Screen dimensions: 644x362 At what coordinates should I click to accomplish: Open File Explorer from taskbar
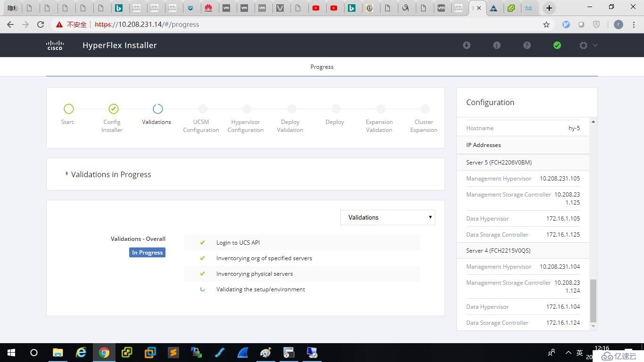click(58, 353)
